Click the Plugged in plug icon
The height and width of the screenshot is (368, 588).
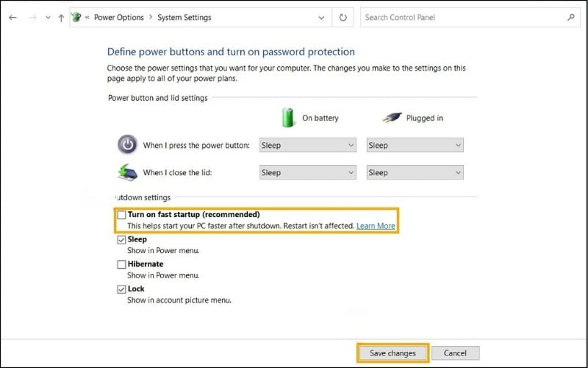point(392,118)
